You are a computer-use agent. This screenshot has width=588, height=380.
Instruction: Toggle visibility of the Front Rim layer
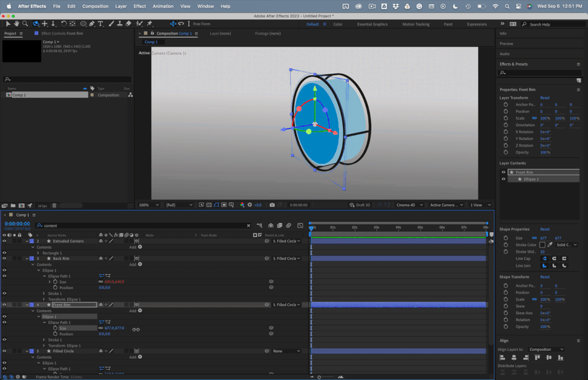pyautogui.click(x=5, y=305)
